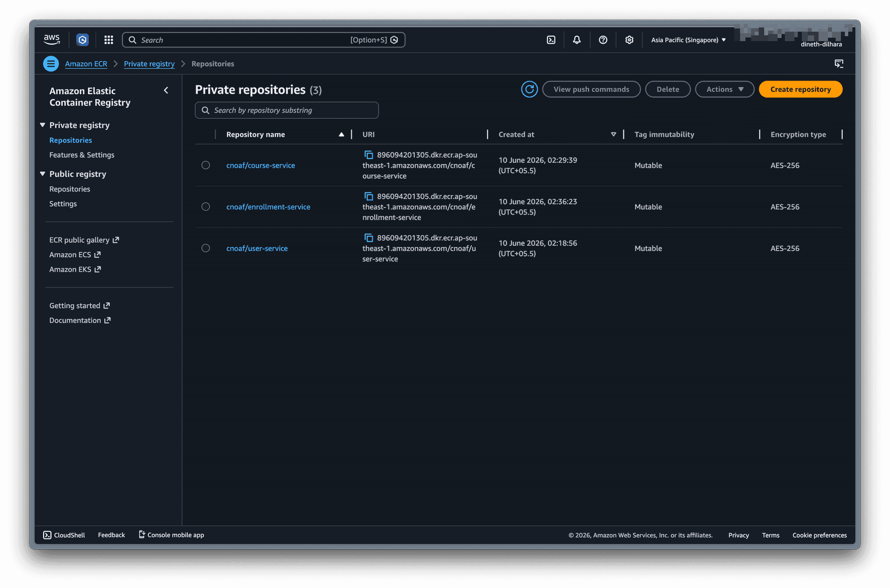Open the dineth-dilhara account menu
This screenshot has width=890, height=588.
coord(821,44)
